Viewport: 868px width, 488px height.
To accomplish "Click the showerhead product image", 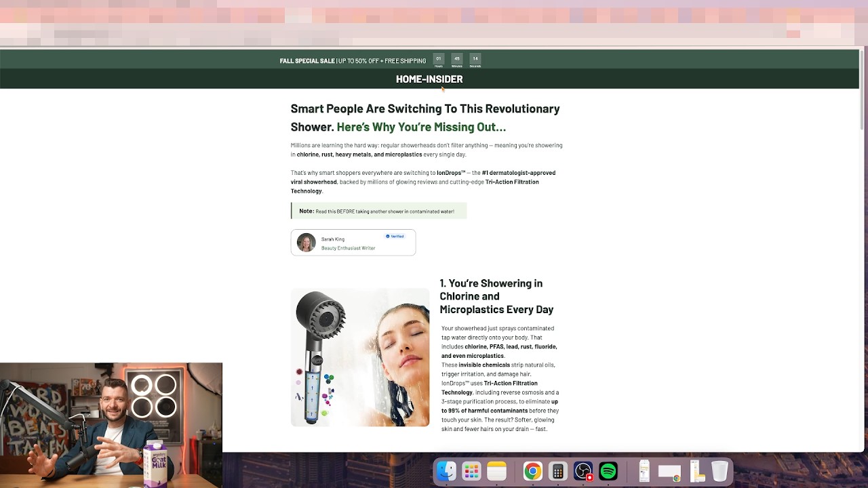I will point(360,357).
